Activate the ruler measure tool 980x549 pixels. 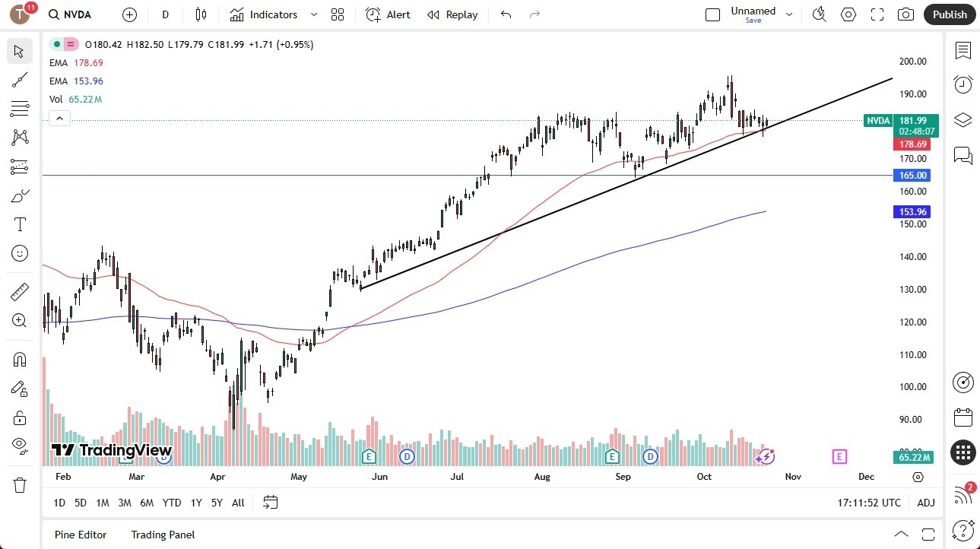[19, 291]
